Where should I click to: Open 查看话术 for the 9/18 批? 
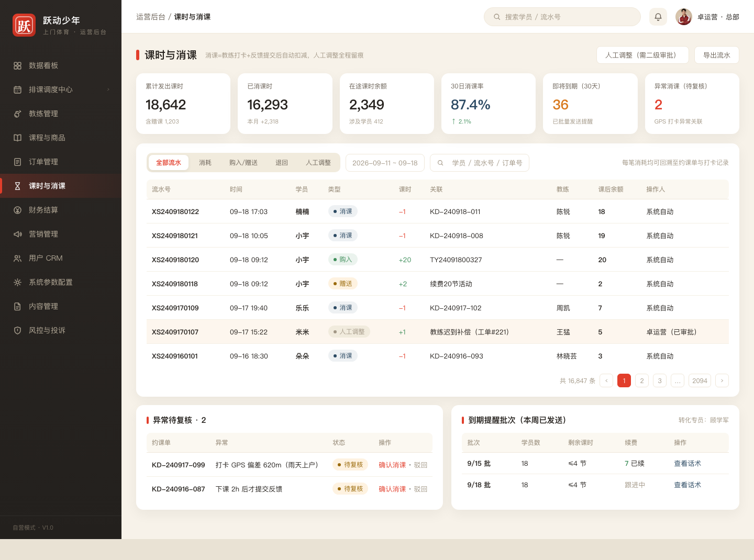pos(688,485)
